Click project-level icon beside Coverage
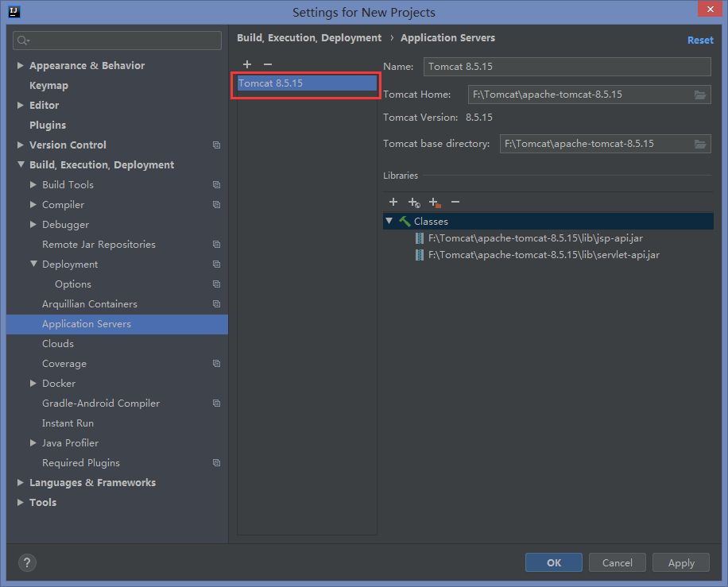This screenshot has height=587, width=728. point(216,363)
